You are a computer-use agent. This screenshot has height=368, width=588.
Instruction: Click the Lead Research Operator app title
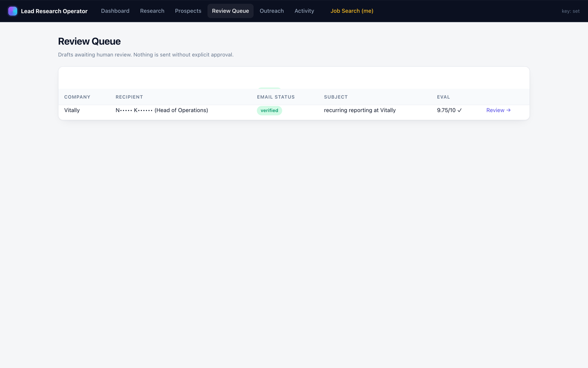54,11
